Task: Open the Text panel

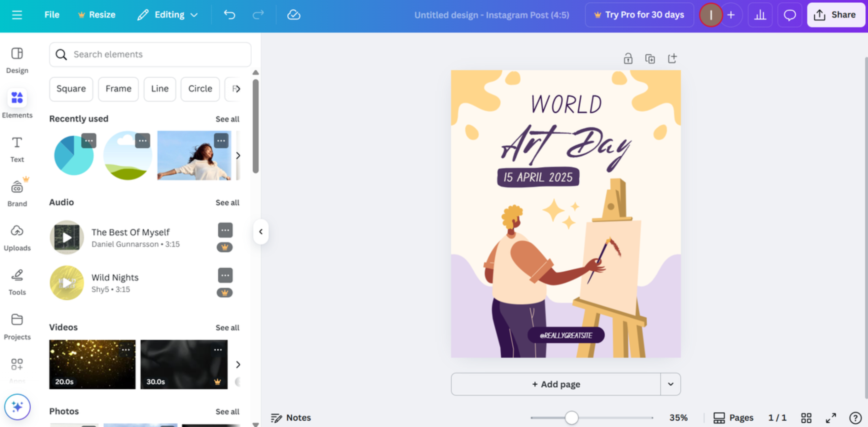Action: coord(17,148)
